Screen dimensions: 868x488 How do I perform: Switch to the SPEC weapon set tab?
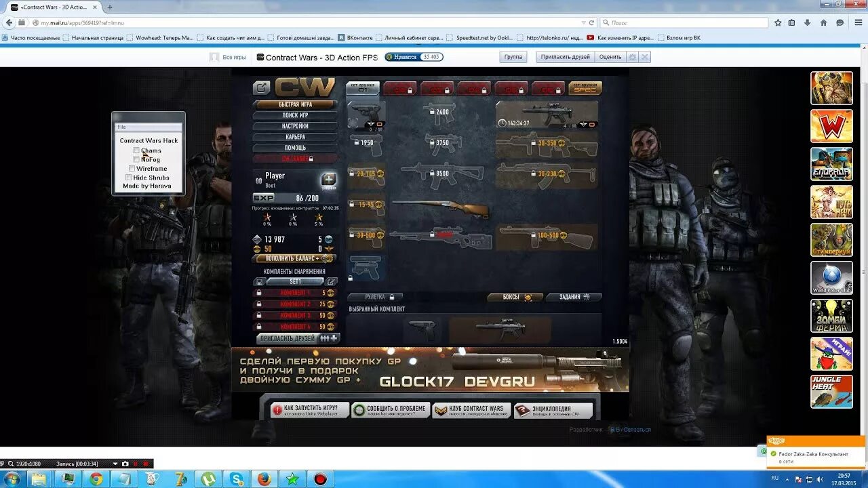tap(585, 88)
